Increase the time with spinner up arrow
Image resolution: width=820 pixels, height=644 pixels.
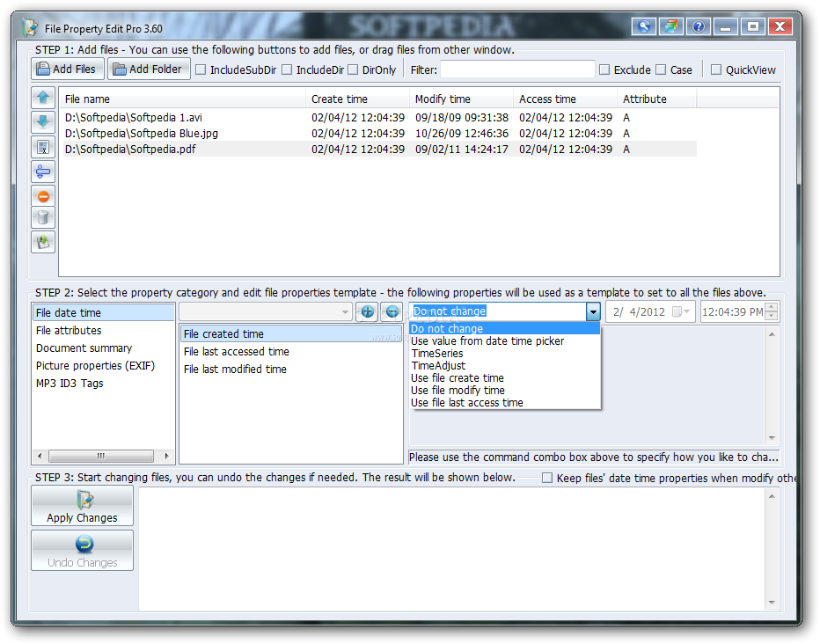click(772, 307)
